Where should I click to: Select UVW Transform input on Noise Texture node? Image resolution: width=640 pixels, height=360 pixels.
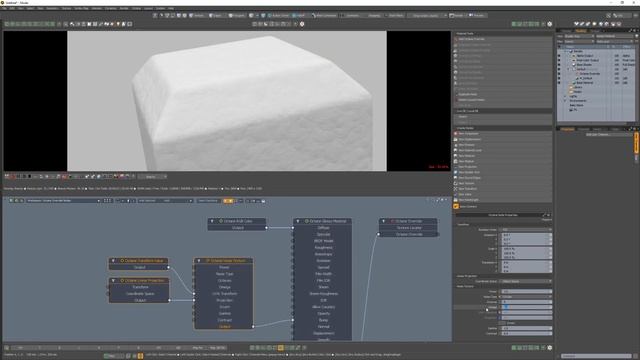(x=224, y=293)
